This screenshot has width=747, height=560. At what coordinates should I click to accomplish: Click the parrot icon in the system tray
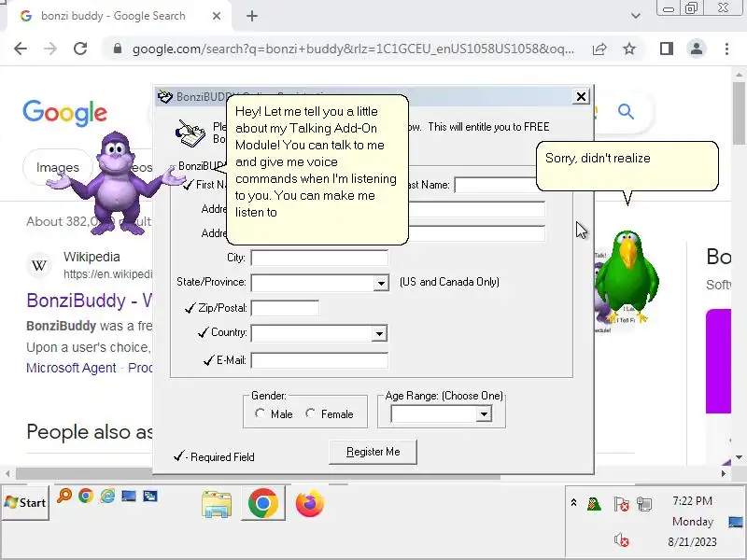(x=594, y=503)
